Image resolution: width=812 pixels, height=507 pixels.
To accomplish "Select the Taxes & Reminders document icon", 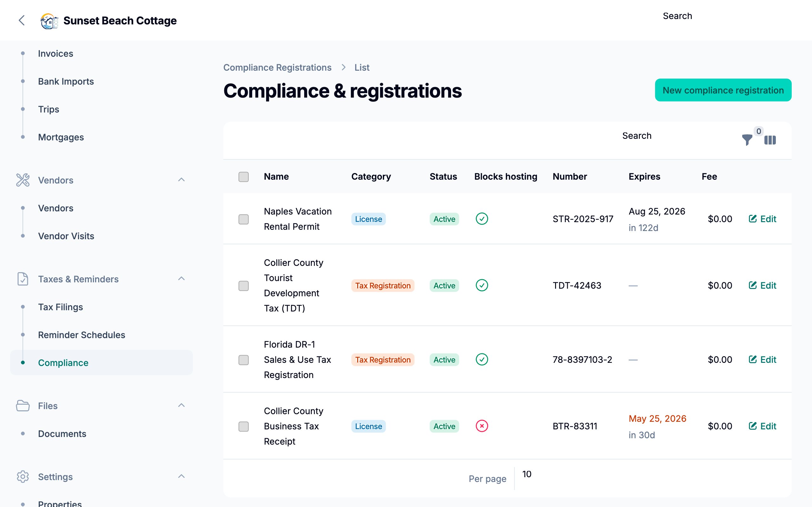I will coord(23,278).
